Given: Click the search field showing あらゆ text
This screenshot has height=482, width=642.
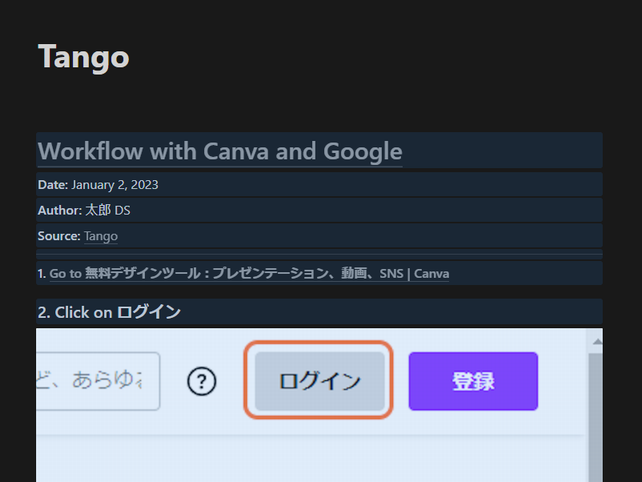Looking at the screenshot, I should [x=98, y=381].
